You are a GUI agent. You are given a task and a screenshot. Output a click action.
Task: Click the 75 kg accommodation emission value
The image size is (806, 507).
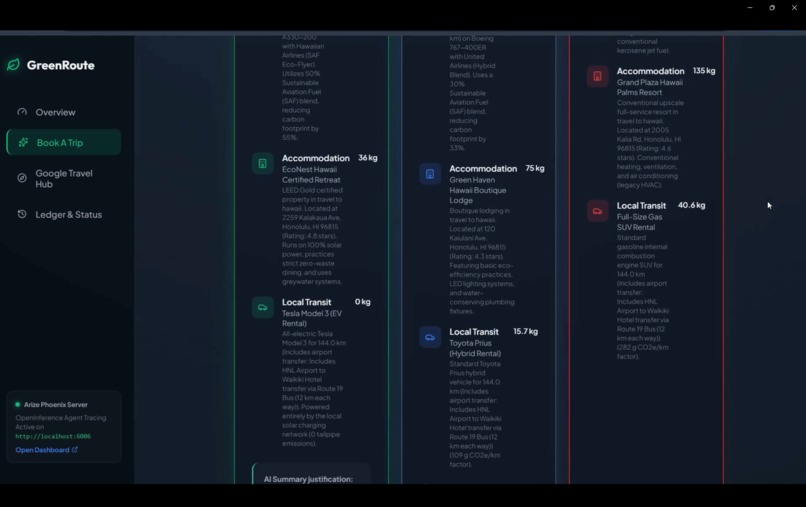click(535, 168)
